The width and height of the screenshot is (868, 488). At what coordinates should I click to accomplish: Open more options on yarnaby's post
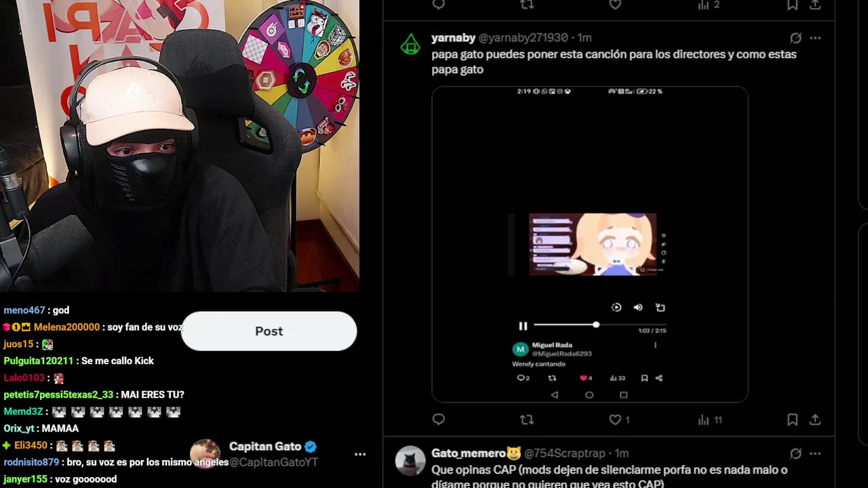(815, 38)
